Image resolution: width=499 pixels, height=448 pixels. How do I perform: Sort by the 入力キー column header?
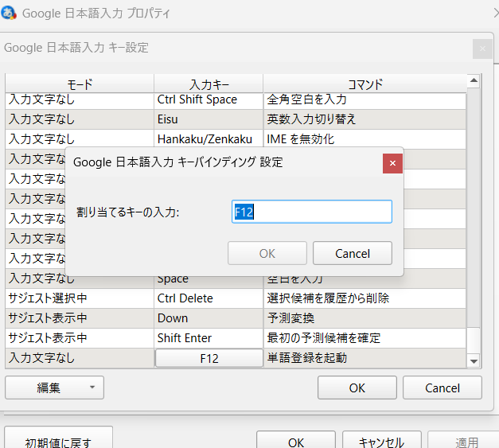coord(209,84)
